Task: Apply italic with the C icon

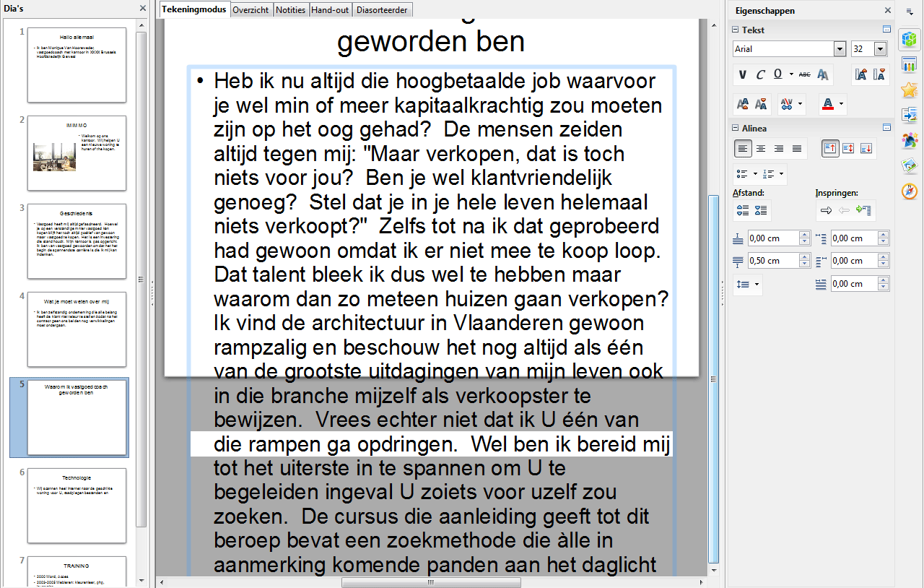Action: [x=760, y=74]
